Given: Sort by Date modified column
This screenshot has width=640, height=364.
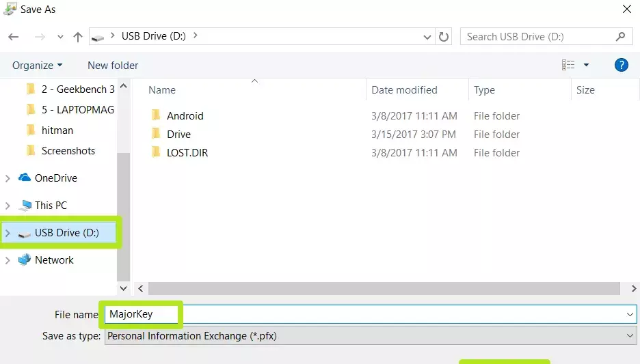Looking at the screenshot, I should (x=404, y=89).
